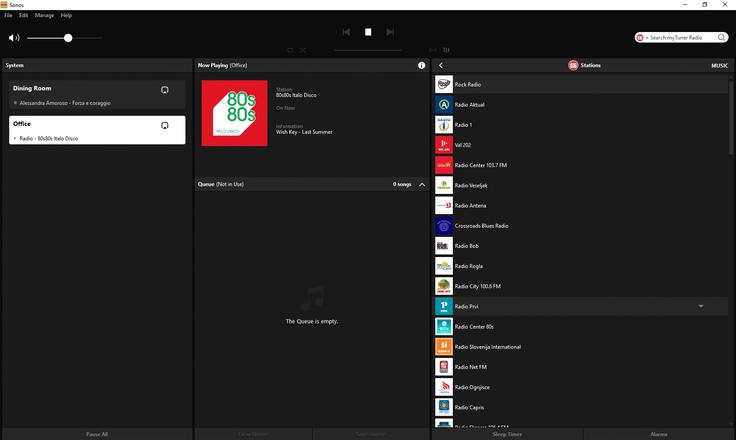Click the 'Radio Aktual' station name
The image size is (736, 440).
pyautogui.click(x=469, y=105)
